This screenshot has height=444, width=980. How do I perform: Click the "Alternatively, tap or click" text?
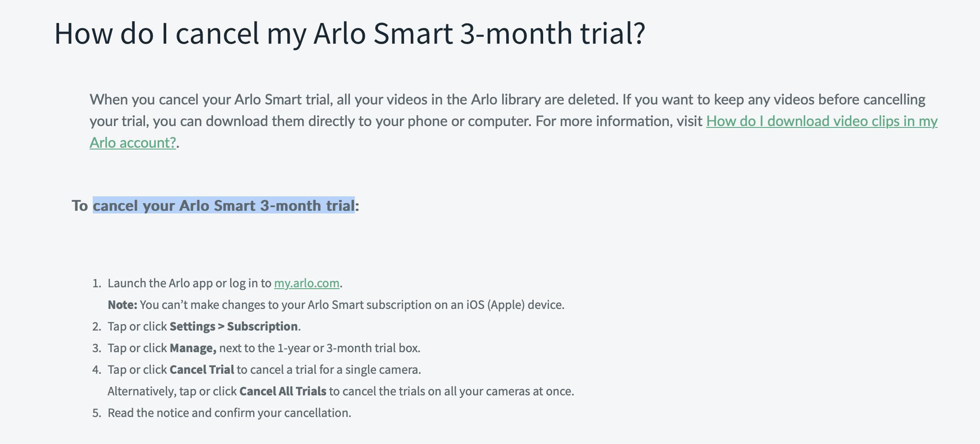(172, 391)
